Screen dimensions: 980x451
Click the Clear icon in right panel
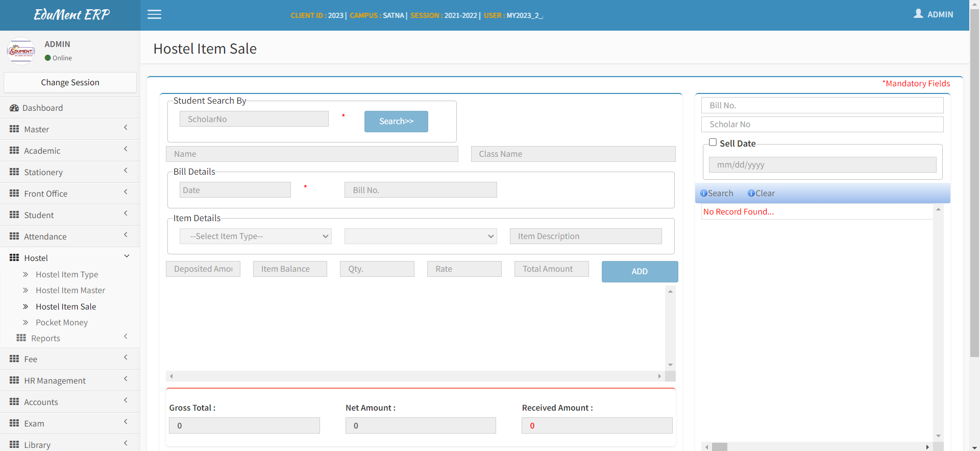(751, 193)
